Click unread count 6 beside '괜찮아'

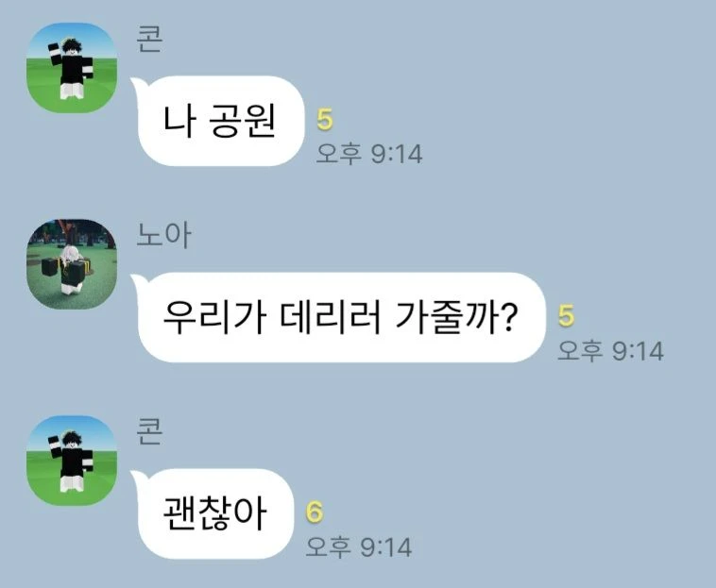point(315,512)
